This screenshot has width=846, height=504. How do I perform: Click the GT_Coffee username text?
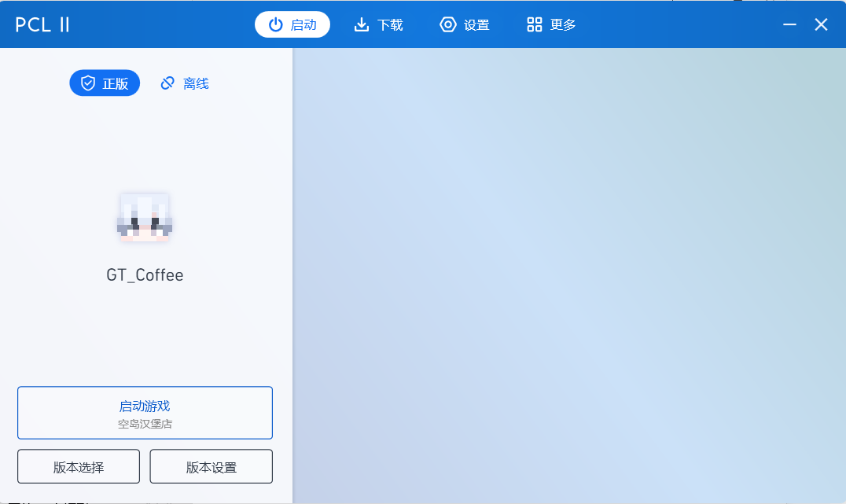tap(145, 275)
